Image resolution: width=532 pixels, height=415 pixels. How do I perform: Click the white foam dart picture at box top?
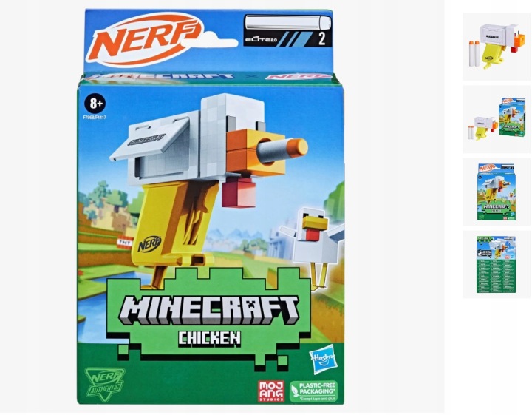point(287,22)
